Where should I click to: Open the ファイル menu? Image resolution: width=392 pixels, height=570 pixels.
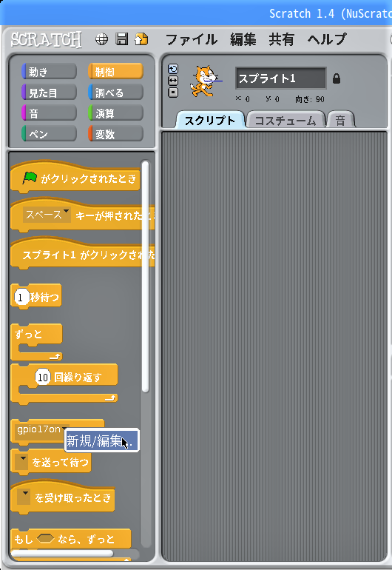pos(192,39)
